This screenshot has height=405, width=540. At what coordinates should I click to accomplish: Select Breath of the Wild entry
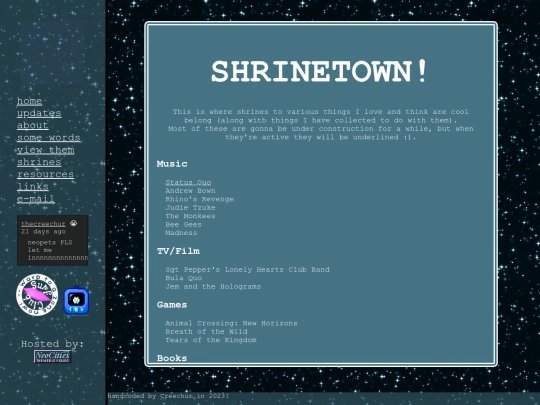pos(206,331)
